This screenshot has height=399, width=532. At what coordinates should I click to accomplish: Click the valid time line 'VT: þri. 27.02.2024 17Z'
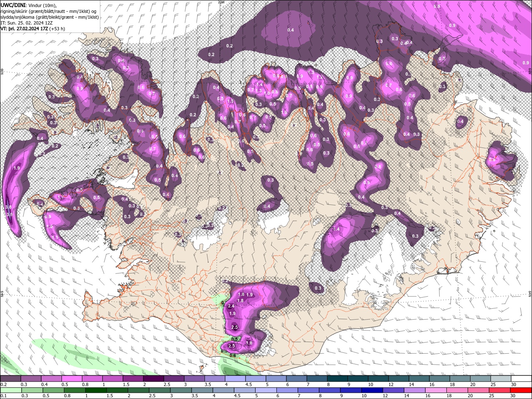pos(24,29)
